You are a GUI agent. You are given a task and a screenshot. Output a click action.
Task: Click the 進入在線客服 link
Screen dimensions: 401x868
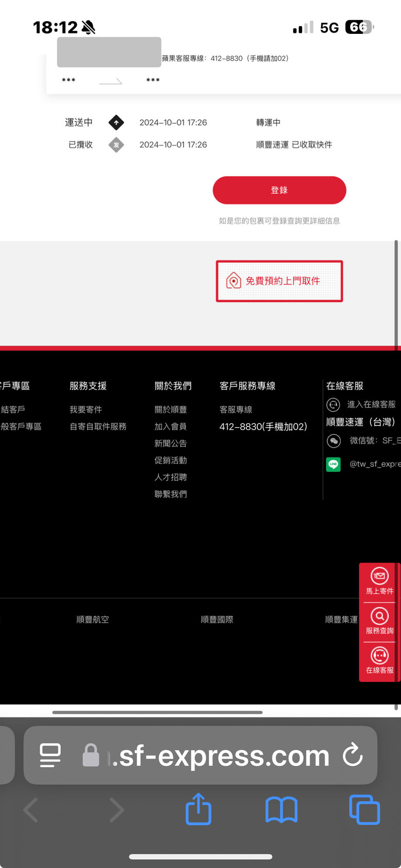371,404
